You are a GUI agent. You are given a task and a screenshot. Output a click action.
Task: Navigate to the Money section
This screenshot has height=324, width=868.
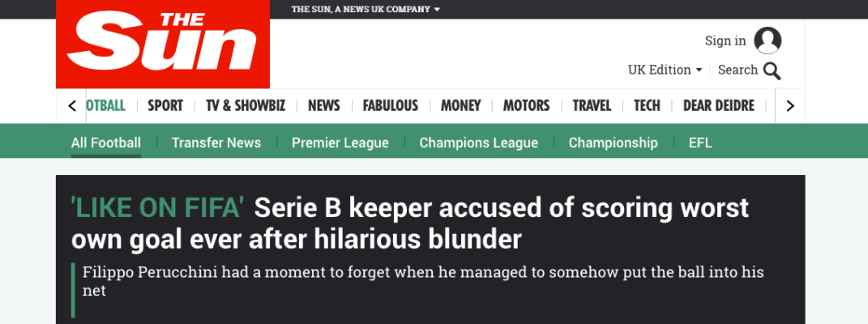[461, 105]
